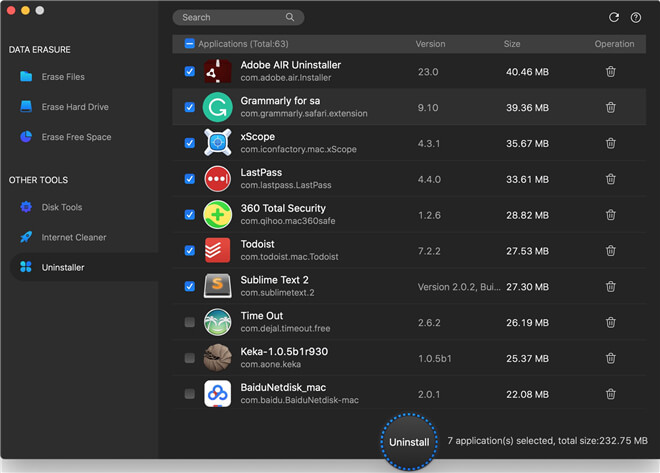660x473 pixels.
Task: Select Uninstaller in sidebar
Action: 84,267
